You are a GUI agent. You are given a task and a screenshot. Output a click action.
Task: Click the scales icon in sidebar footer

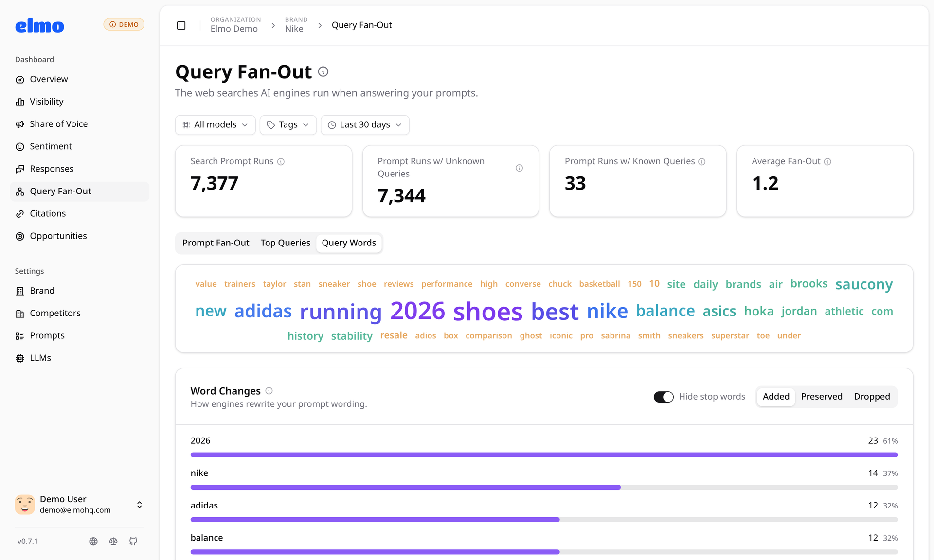[113, 541]
